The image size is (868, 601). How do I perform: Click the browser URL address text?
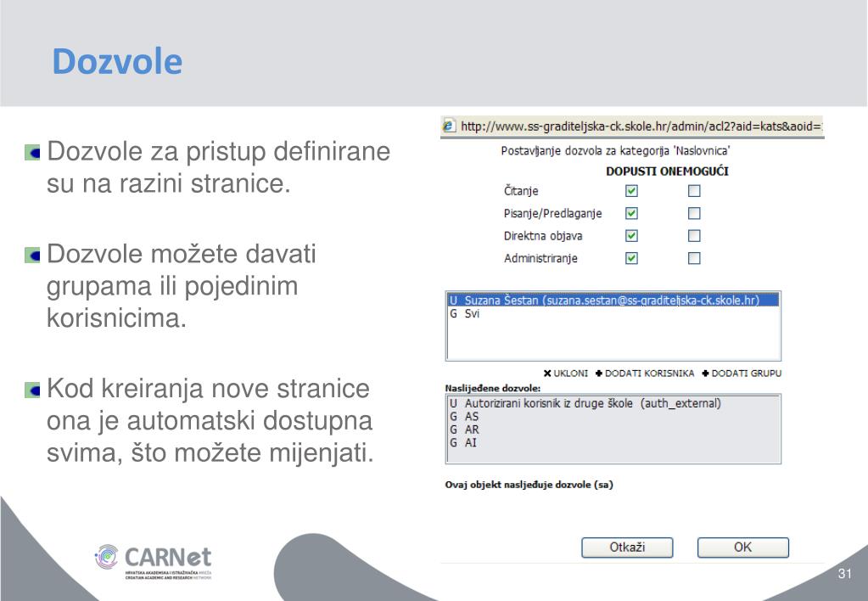pyautogui.click(x=641, y=126)
